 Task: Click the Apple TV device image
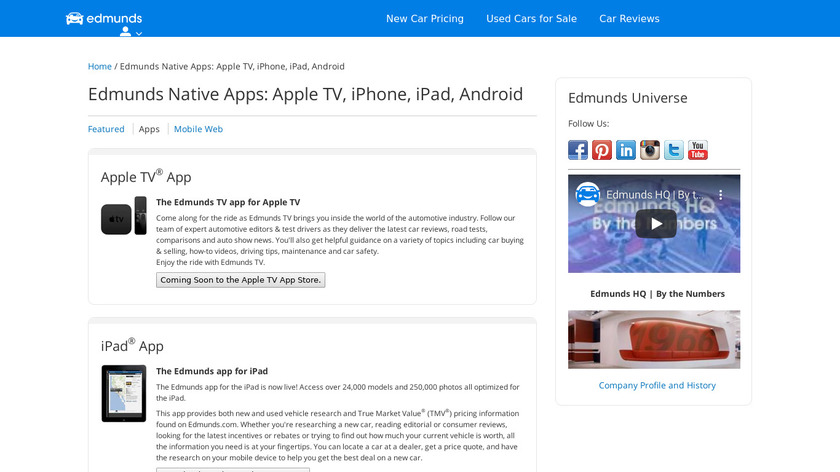point(124,215)
